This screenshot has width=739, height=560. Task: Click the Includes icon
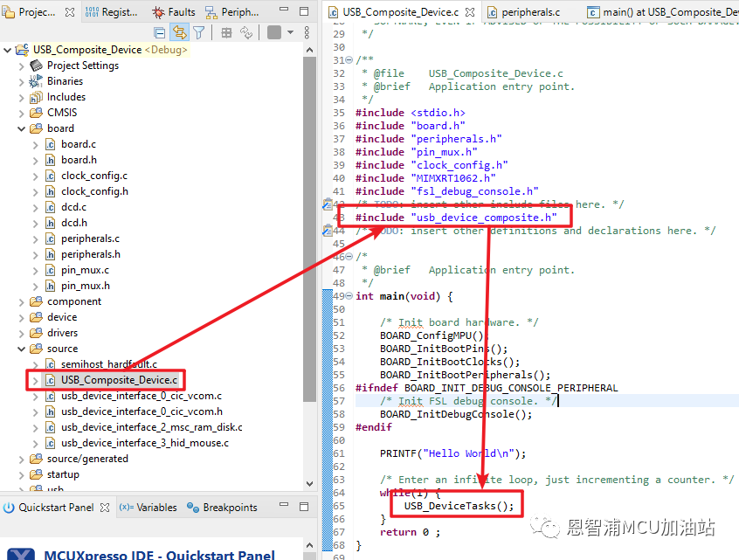click(x=36, y=97)
